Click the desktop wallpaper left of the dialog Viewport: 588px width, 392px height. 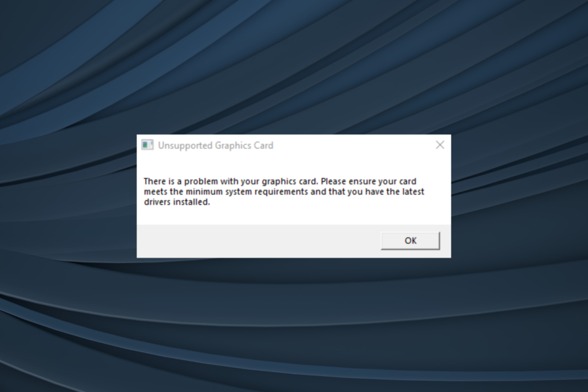point(68,196)
